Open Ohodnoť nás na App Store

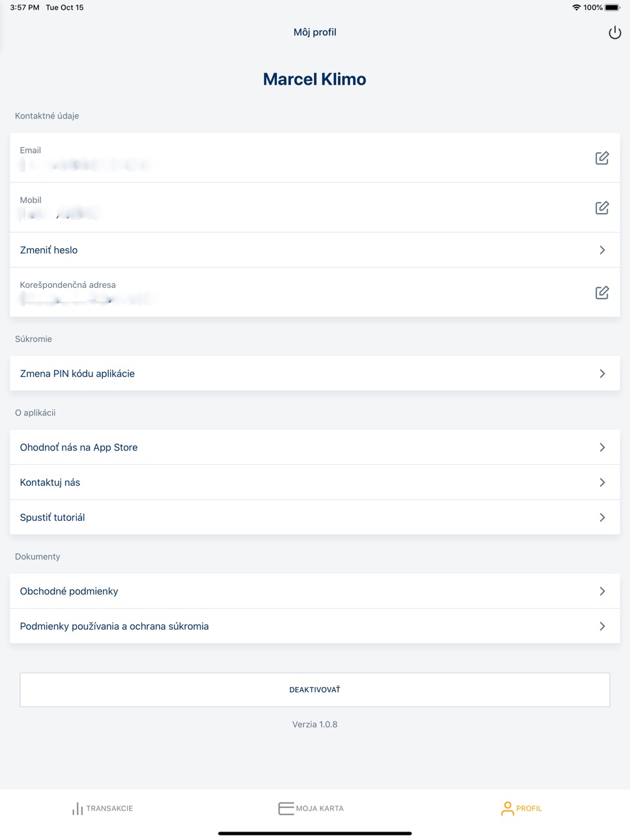point(315,447)
